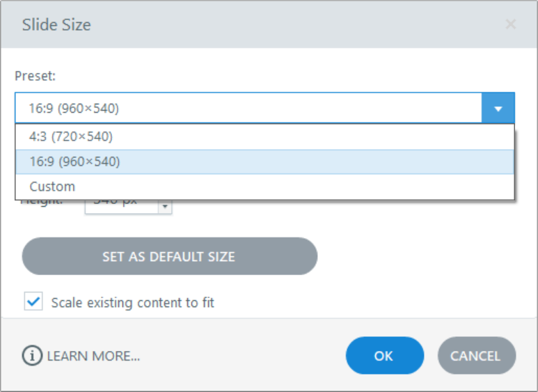Image resolution: width=538 pixels, height=392 pixels.
Task: Click the Preset label
Action: (35, 76)
